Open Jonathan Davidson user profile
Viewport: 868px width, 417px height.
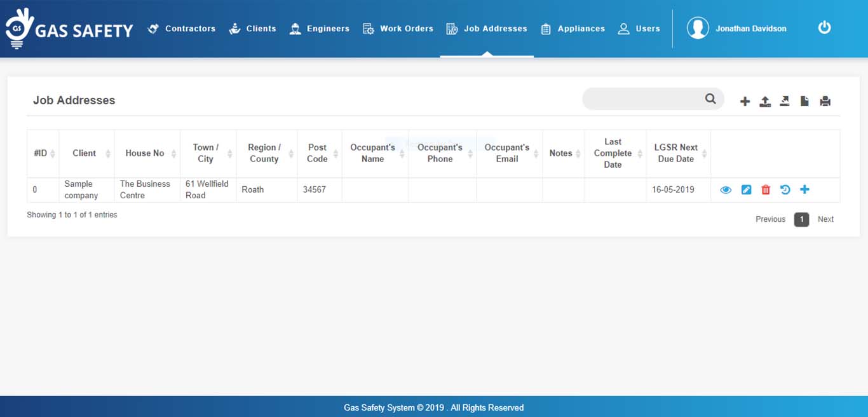pos(737,29)
